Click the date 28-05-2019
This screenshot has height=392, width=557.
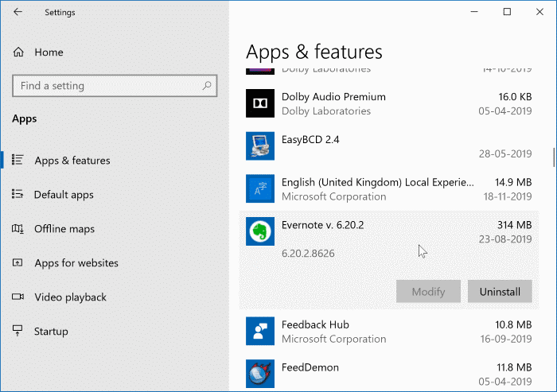pyautogui.click(x=505, y=153)
